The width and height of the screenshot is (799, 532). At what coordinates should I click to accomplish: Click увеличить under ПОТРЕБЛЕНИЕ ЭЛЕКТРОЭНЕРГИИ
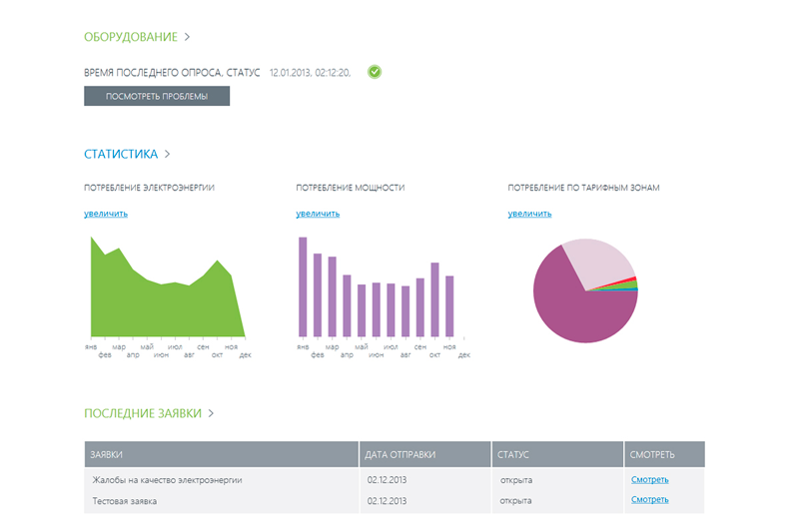106,214
